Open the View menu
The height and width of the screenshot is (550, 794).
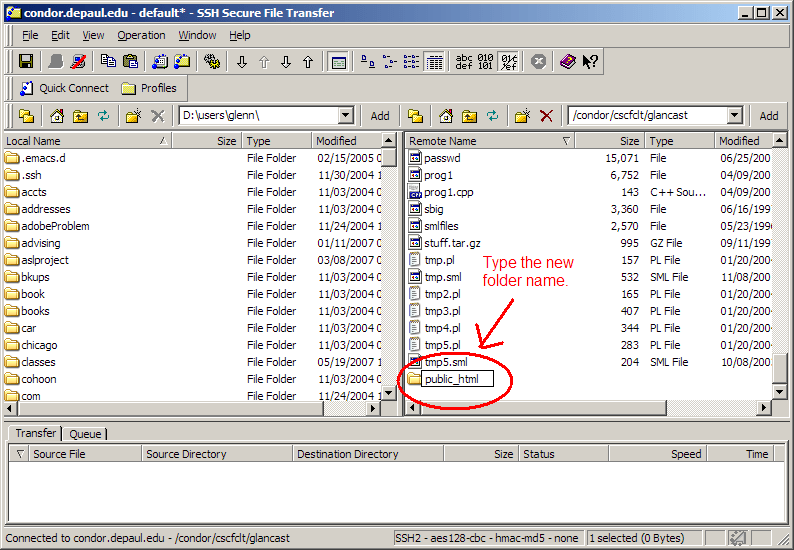tap(93, 35)
